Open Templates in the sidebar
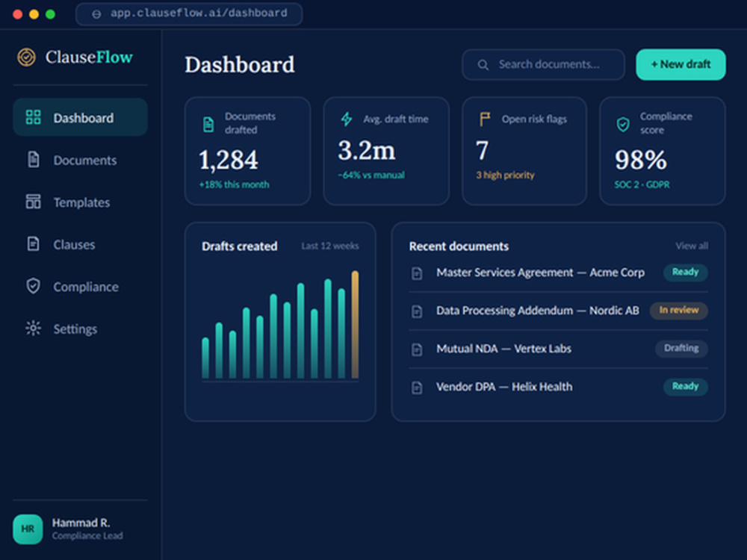Image resolution: width=747 pixels, height=560 pixels. coord(80,202)
